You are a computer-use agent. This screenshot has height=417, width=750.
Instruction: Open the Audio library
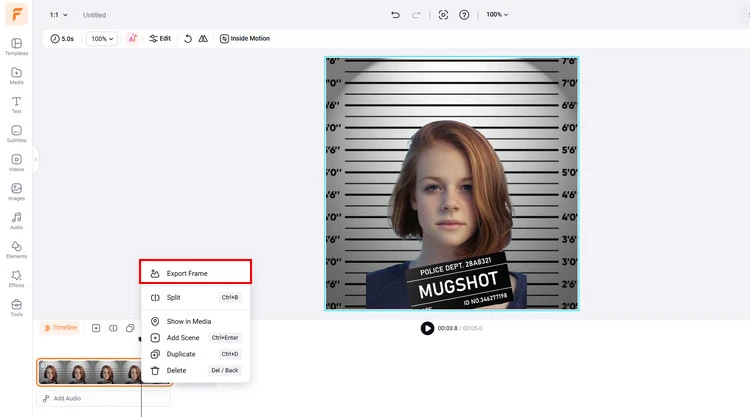(16, 220)
